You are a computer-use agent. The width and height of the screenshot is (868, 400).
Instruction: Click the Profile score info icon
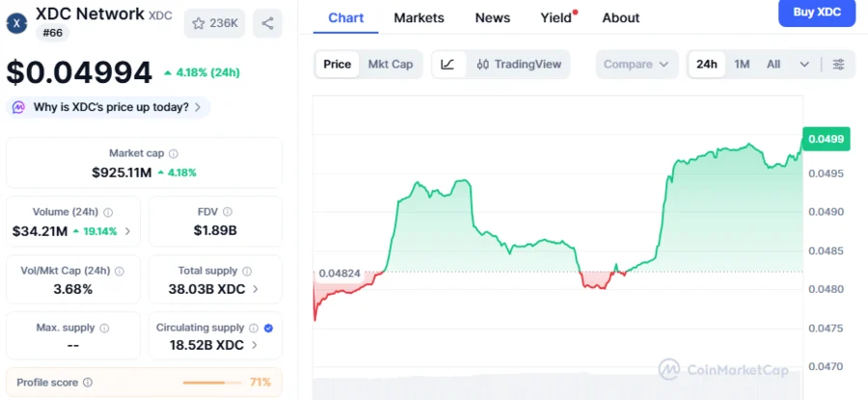[x=88, y=383]
